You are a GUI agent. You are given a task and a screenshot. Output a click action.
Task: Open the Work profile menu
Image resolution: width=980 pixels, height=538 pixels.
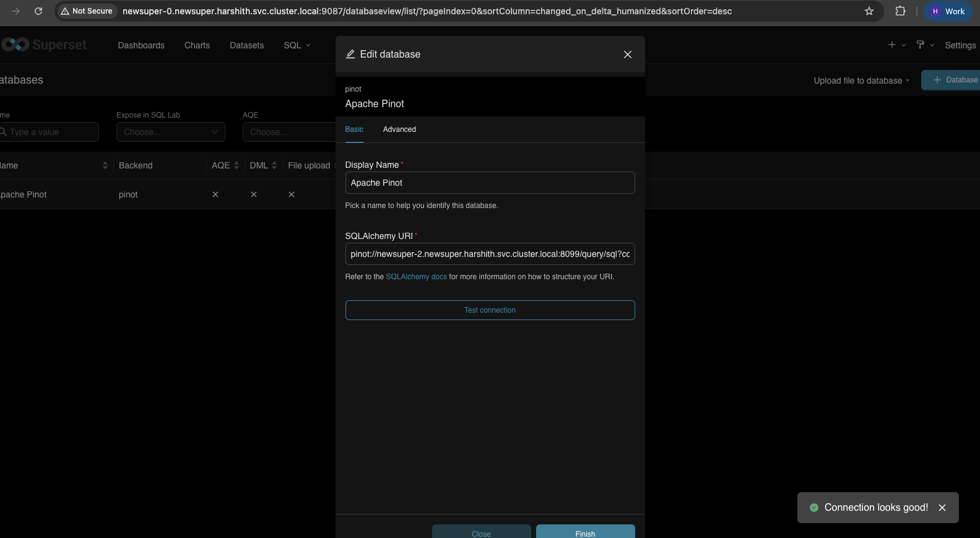pos(948,11)
